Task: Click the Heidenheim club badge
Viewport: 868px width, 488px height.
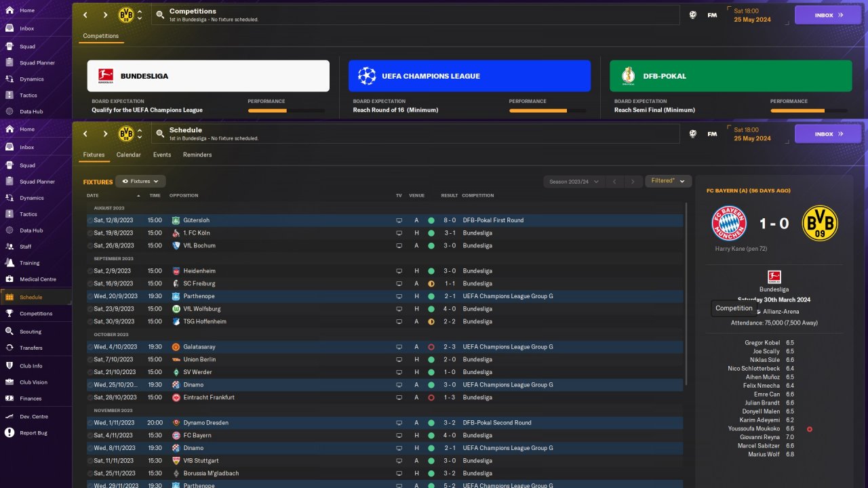Action: 176,271
